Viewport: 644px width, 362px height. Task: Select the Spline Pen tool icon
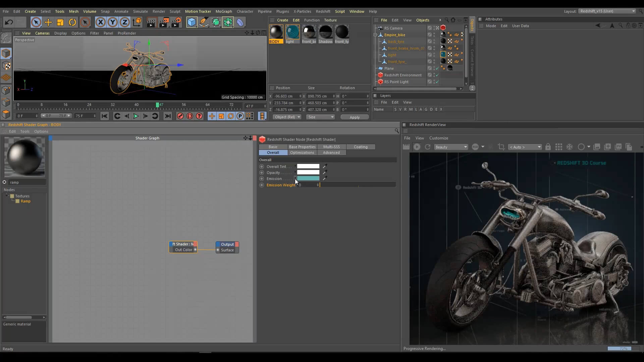tap(204, 22)
